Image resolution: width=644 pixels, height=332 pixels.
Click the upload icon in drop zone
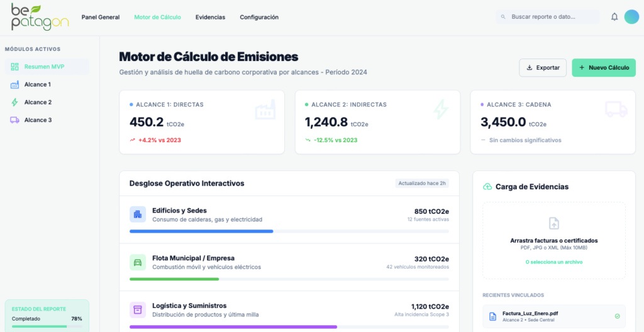point(553,223)
